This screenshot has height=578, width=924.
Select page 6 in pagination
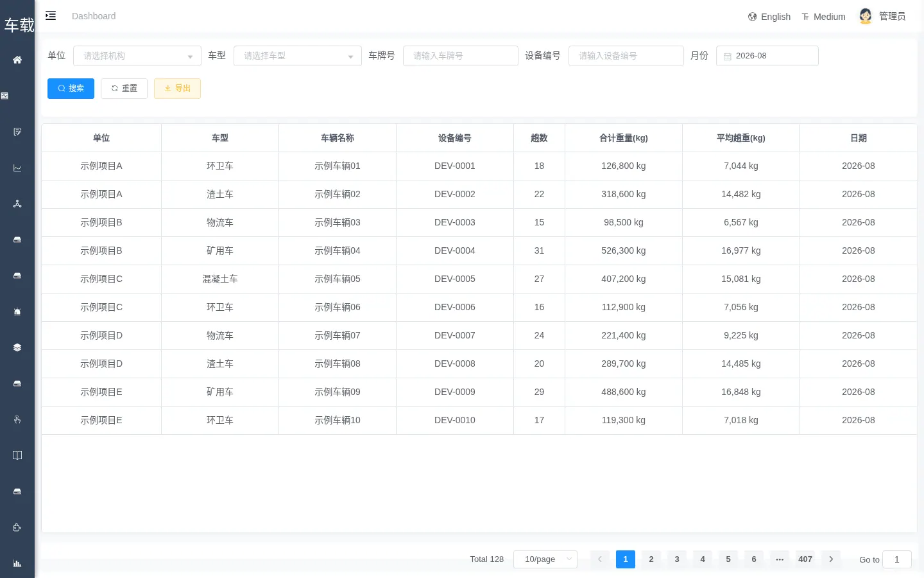point(754,559)
